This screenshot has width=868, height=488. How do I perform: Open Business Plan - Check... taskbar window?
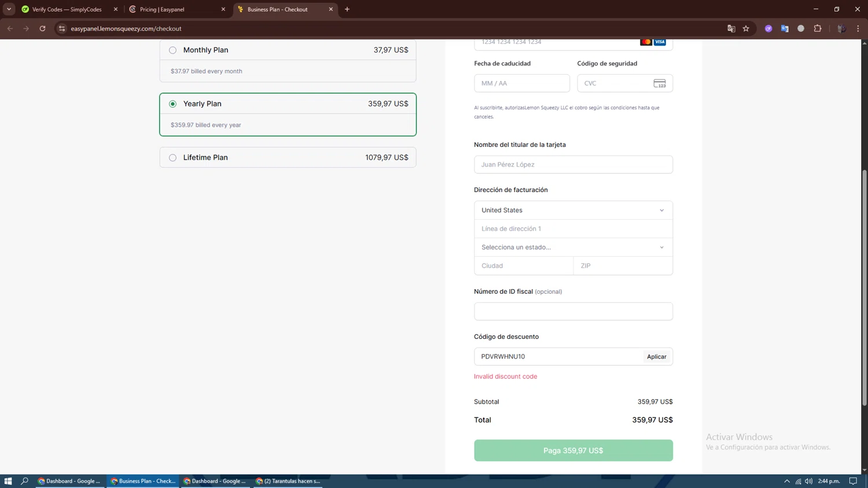coord(143,481)
